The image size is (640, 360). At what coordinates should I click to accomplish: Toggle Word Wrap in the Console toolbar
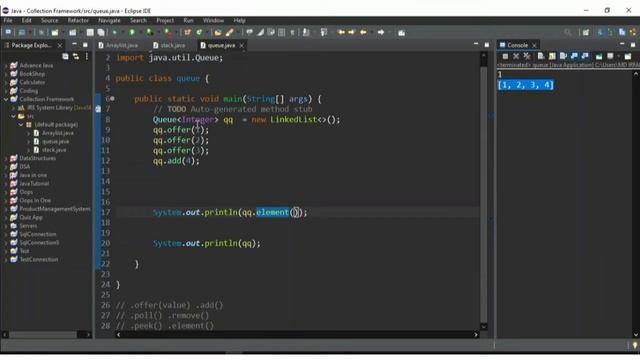pos(563,56)
